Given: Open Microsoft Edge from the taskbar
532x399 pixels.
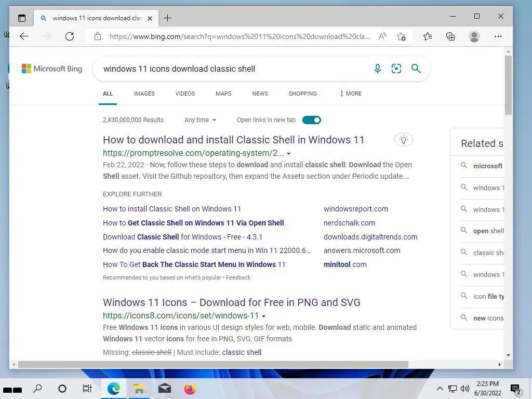Looking at the screenshot, I should coord(113,389).
